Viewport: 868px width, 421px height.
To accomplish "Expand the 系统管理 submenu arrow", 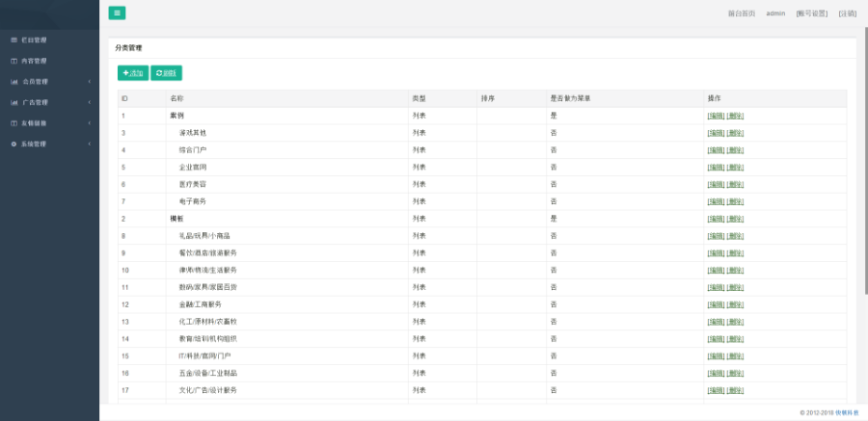I will tap(89, 144).
